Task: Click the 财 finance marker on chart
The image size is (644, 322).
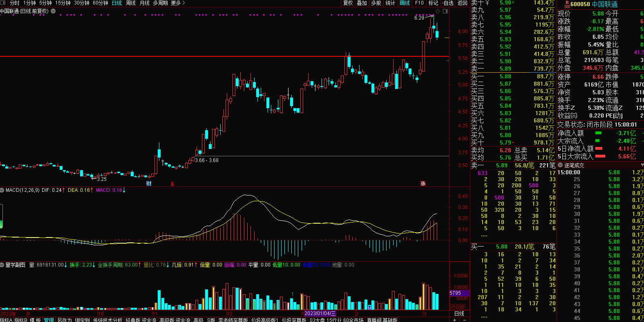Action: coord(149,184)
